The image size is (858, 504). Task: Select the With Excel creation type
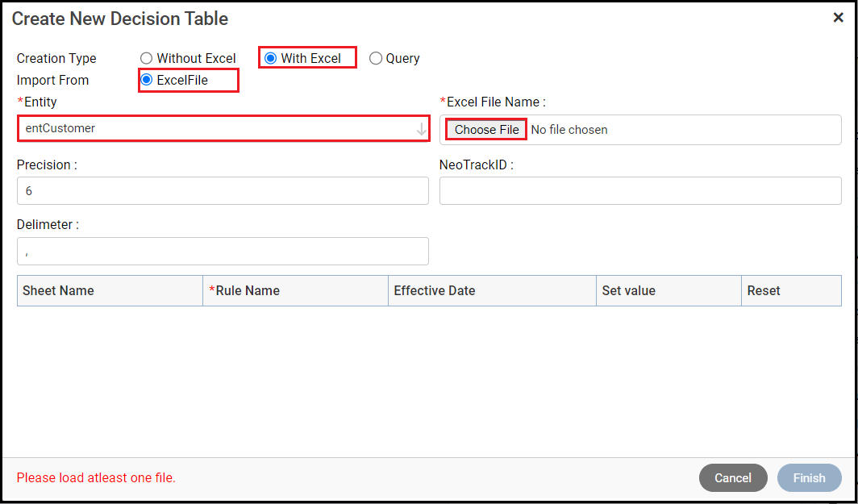pos(271,58)
